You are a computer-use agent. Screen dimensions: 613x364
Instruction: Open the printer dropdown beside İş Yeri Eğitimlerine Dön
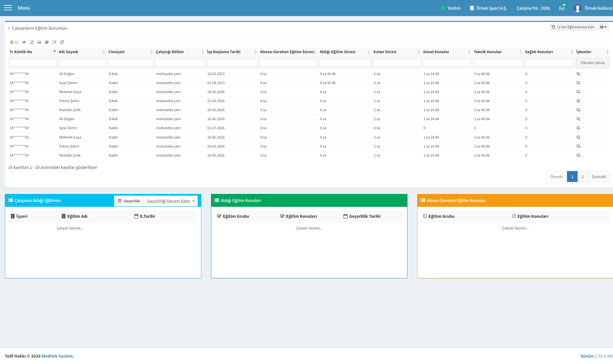tap(603, 27)
